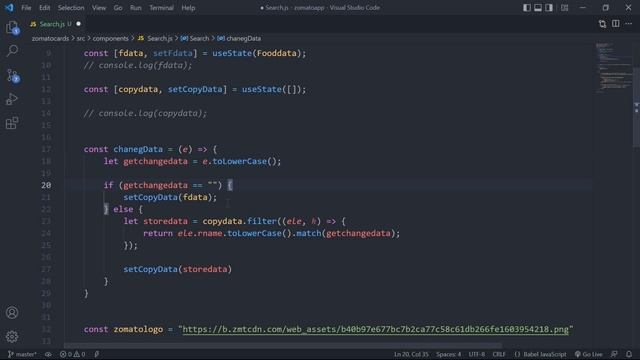The image size is (640, 360).
Task: Click the horizontal editor scrollbar
Action: click(x=283, y=346)
